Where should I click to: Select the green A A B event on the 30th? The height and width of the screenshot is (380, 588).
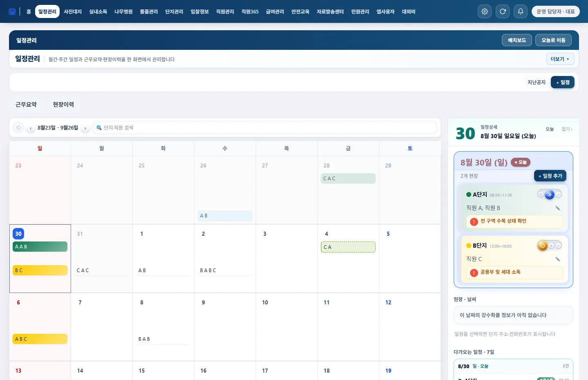pyautogui.click(x=40, y=247)
